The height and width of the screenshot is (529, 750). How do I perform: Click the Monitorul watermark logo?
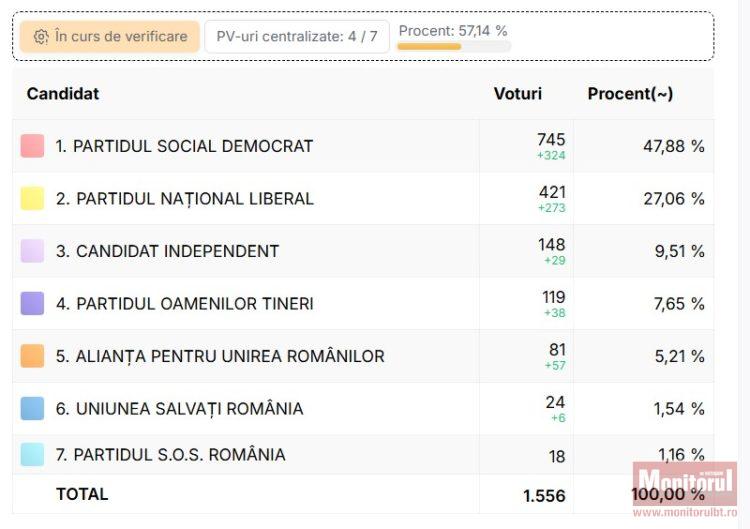pyautogui.click(x=685, y=483)
